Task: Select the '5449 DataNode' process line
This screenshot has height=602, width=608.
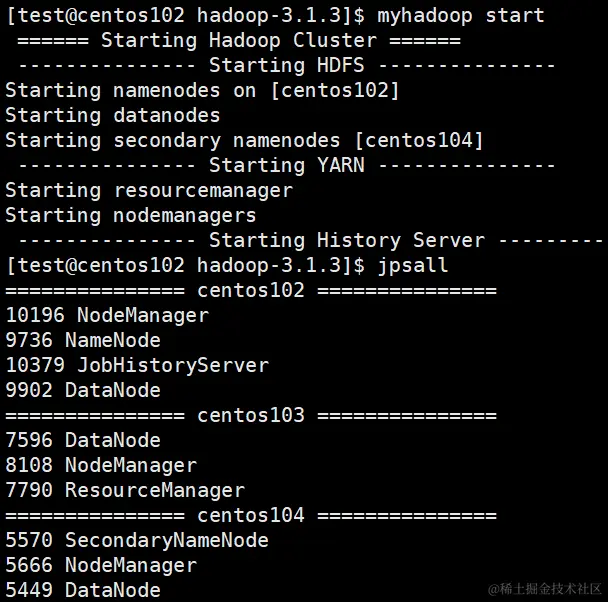Action: [83, 590]
